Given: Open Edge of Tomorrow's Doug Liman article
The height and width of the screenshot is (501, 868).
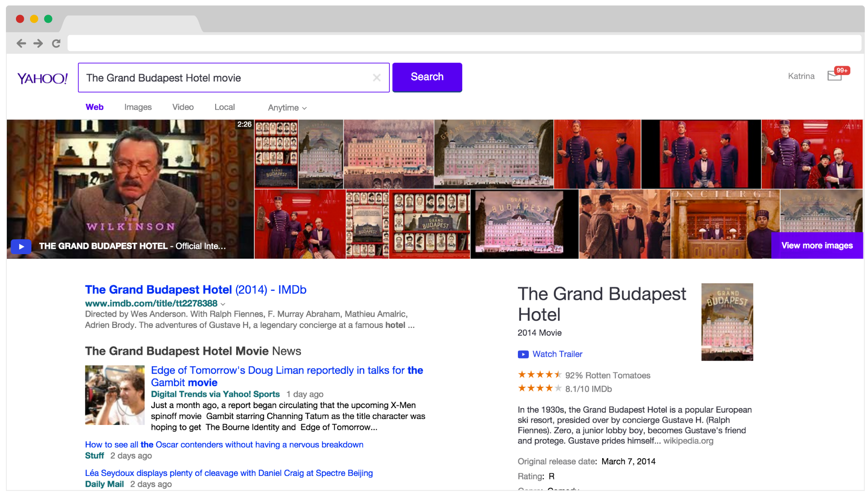Looking at the screenshot, I should pyautogui.click(x=287, y=376).
